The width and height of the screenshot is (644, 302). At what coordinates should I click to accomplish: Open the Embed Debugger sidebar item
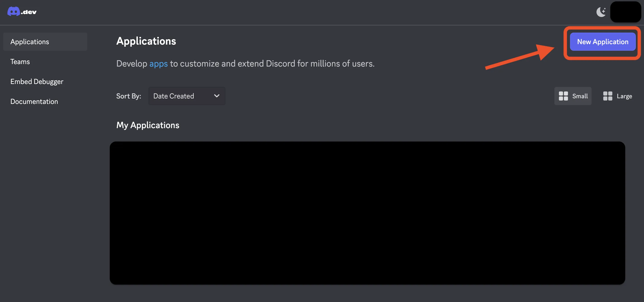(37, 81)
